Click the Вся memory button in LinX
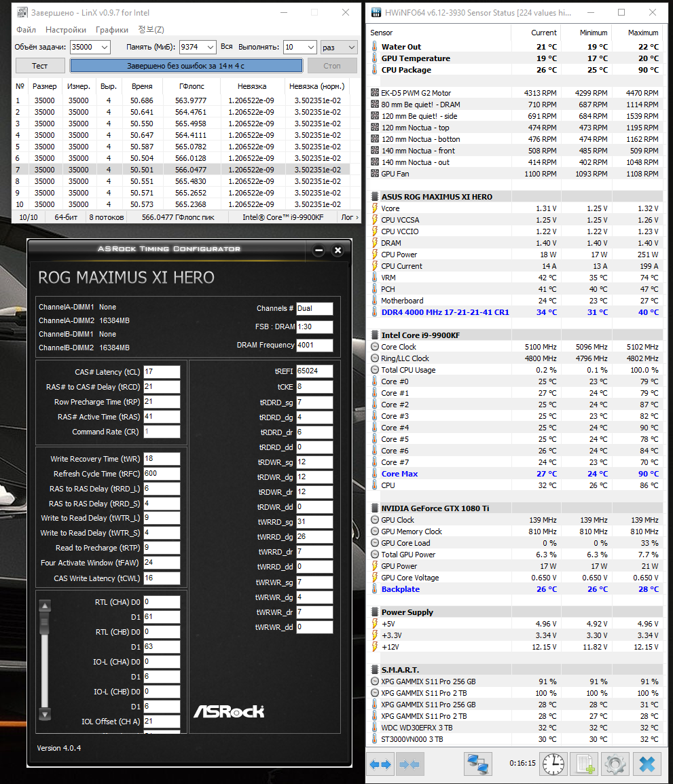The height and width of the screenshot is (784, 673). tap(227, 47)
